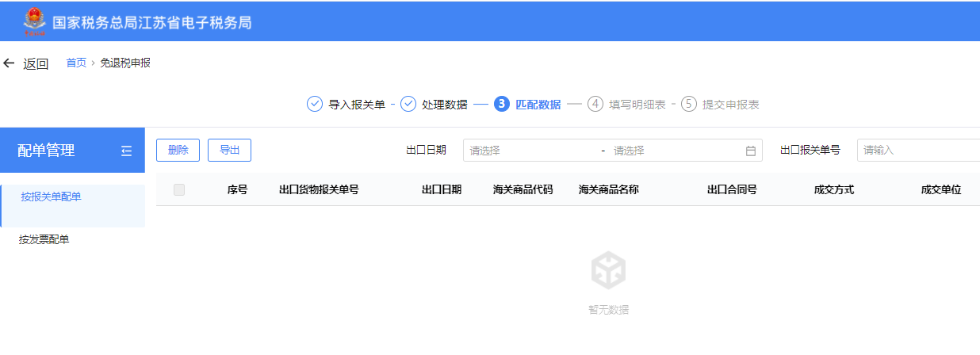Click the back arrow icon
This screenshot has height=355, width=980.
click(10, 63)
